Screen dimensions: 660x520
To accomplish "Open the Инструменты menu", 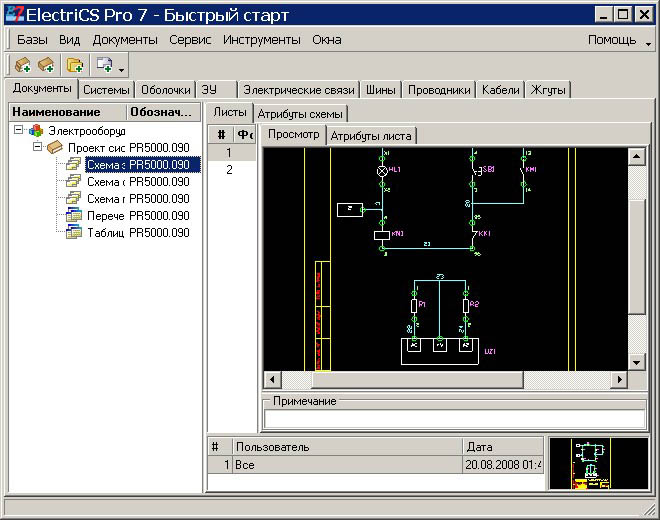I will (261, 40).
